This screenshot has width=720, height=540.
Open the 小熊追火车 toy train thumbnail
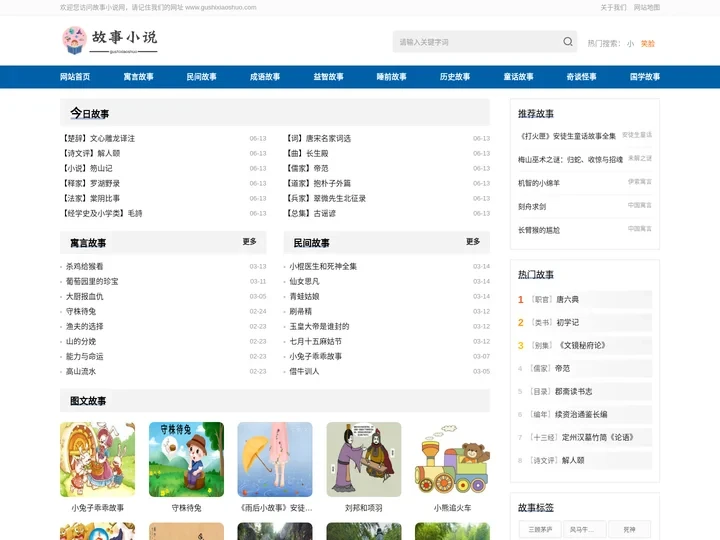tap(452, 459)
